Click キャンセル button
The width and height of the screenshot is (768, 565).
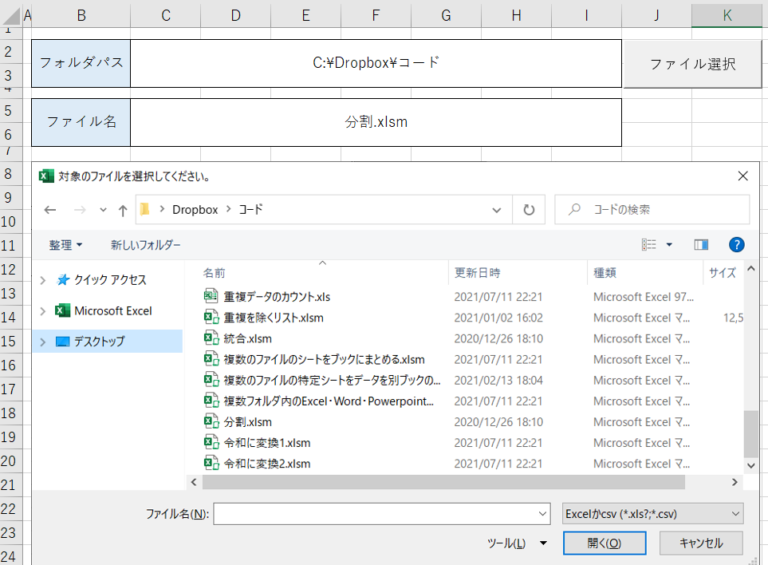[701, 543]
